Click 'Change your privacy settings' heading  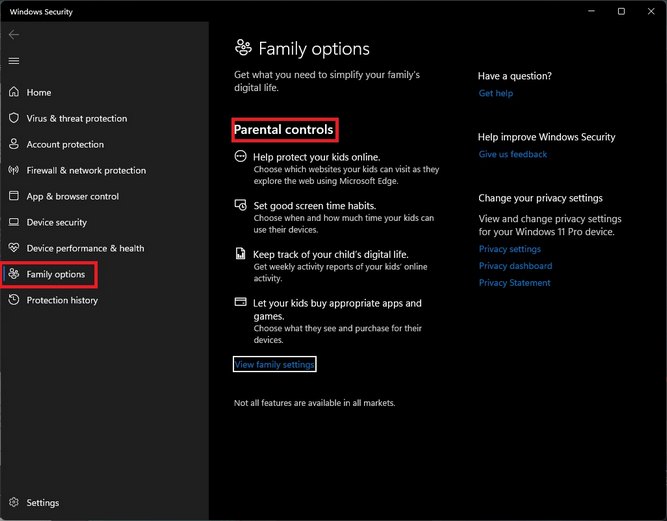540,198
